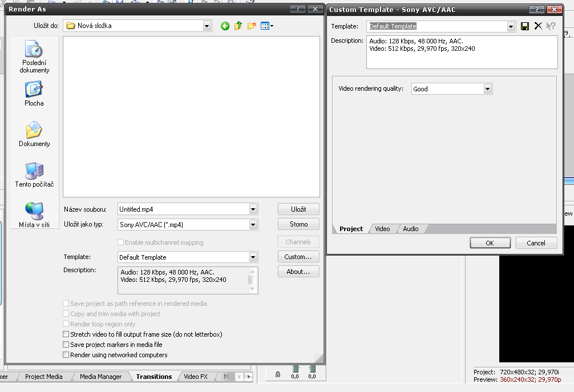Click the lock icon below timeline
Screen dimensions: 574x392
(278, 374)
